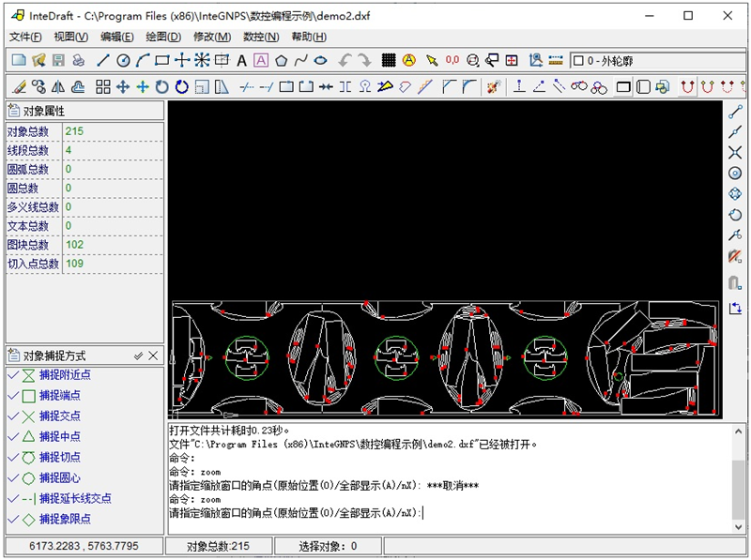Select the Spline curve tool
Screen dimensions: 751x560
pos(300,60)
